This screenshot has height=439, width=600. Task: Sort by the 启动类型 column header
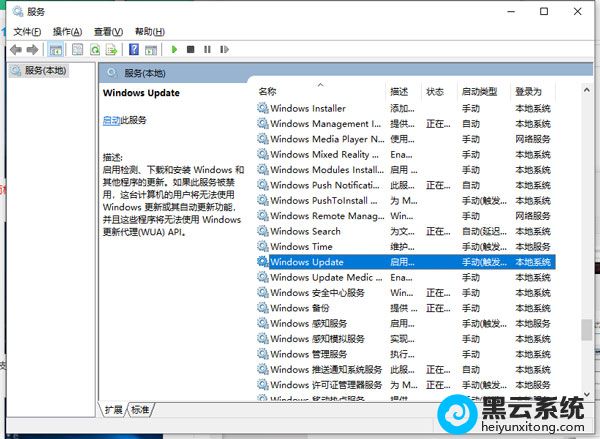coord(478,91)
